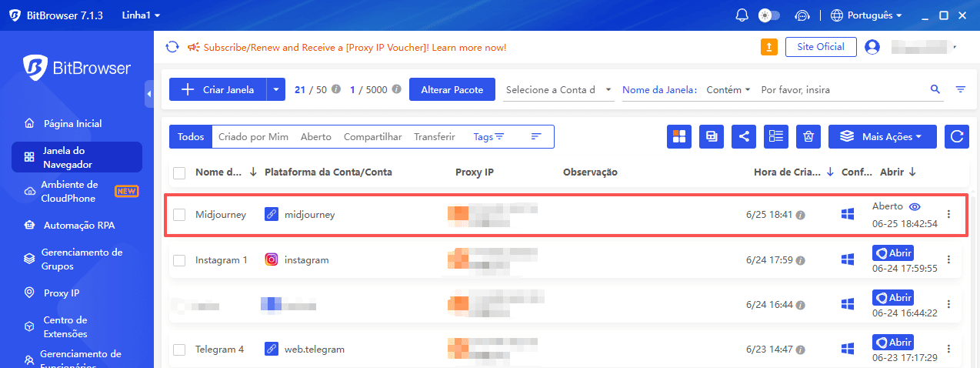
Task: Collapse the left sidebar with the arrow handle
Action: (x=148, y=93)
